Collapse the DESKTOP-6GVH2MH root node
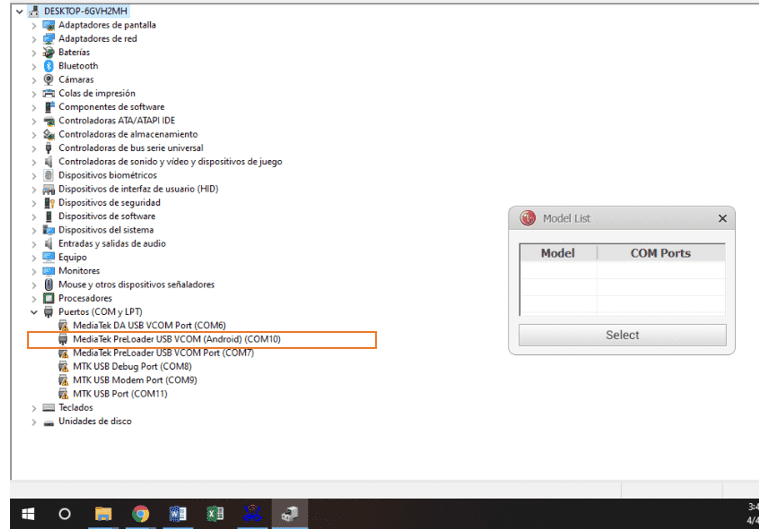This screenshot has height=530, width=759. (19, 11)
